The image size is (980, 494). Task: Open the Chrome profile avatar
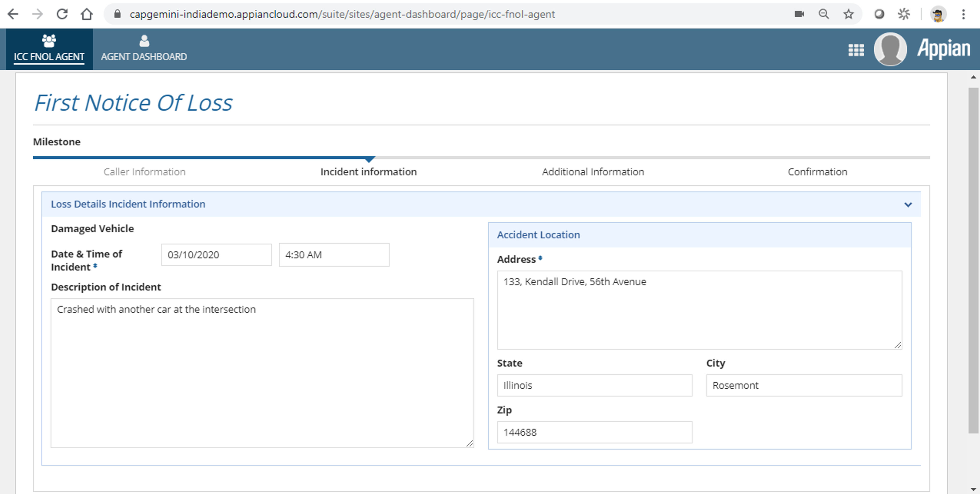point(938,15)
